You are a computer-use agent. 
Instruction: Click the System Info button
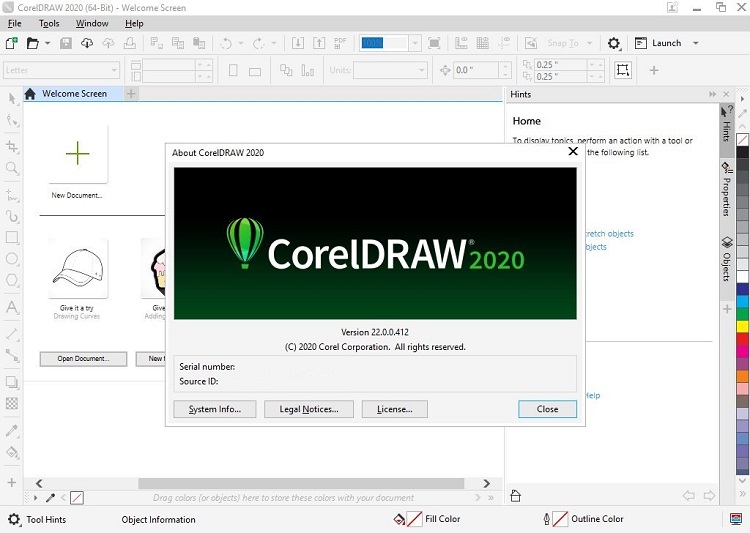(215, 409)
